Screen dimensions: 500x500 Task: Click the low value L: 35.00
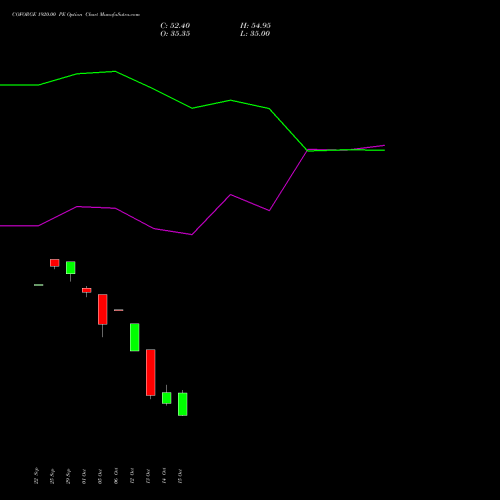pyautogui.click(x=255, y=34)
